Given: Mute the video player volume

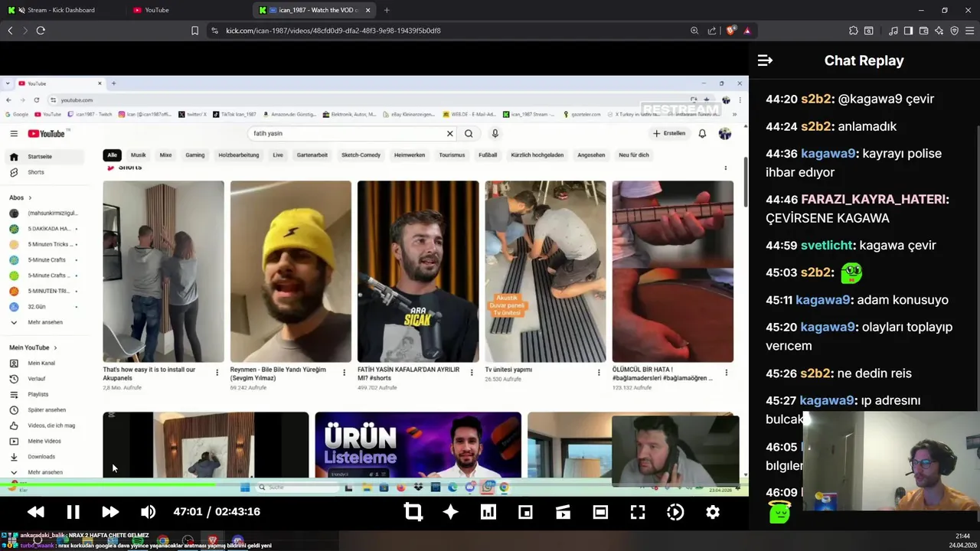Looking at the screenshot, I should click(x=148, y=512).
